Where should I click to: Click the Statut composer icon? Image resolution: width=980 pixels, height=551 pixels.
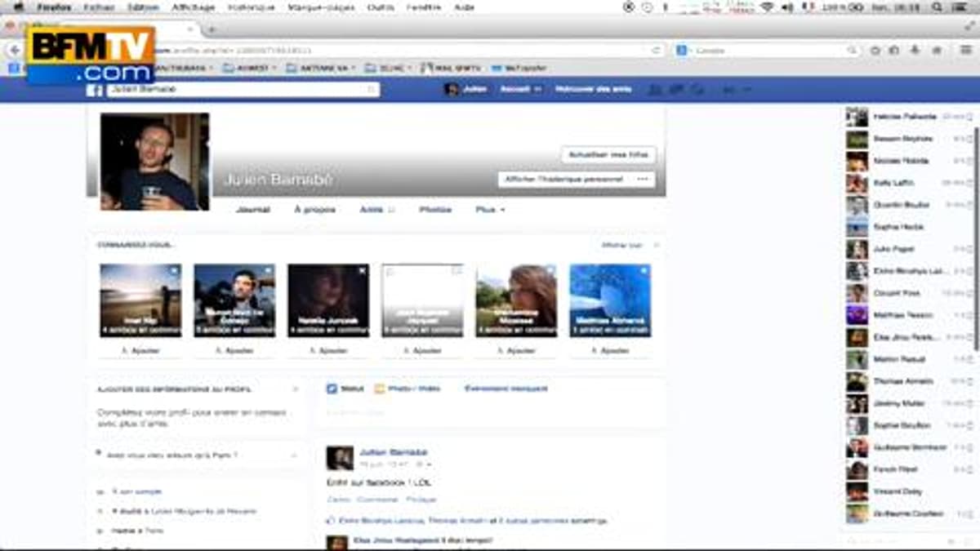[332, 389]
